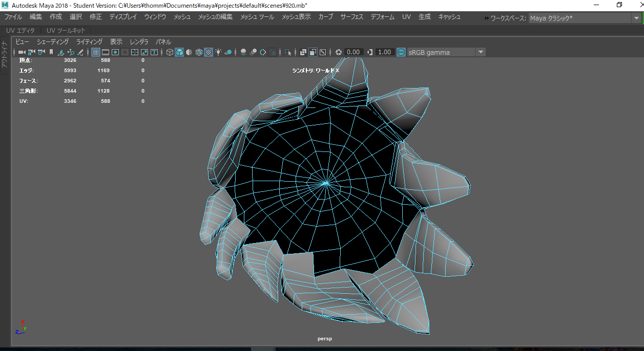Click the UV ツールキット shelf button

click(x=66, y=31)
